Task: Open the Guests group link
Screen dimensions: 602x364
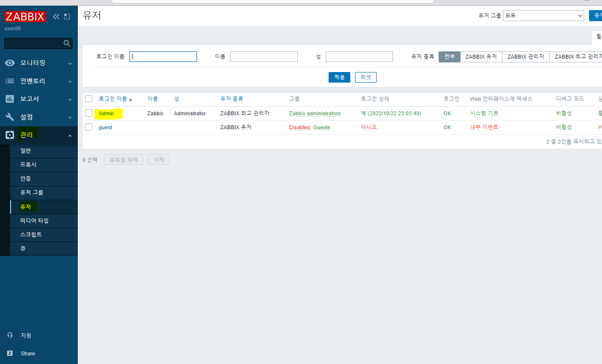Action: coord(321,127)
